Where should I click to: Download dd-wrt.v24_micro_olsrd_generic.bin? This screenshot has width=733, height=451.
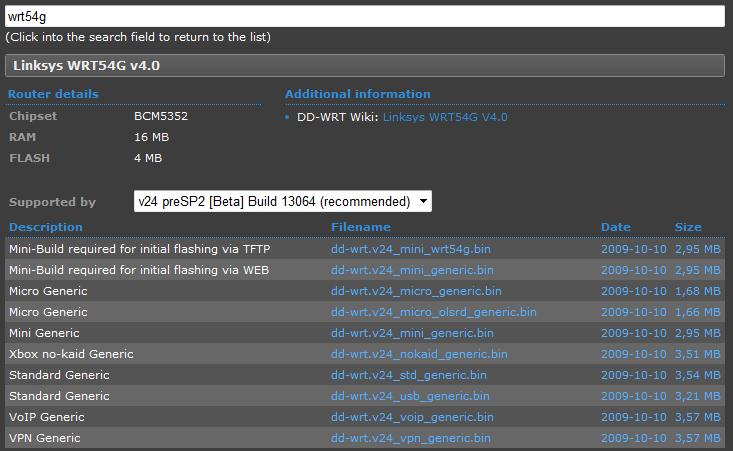(433, 312)
